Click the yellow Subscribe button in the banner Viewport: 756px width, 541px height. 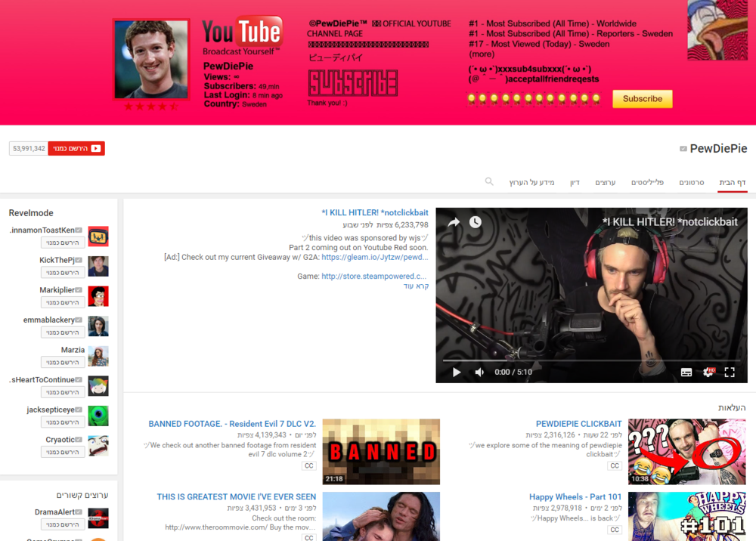coord(642,98)
